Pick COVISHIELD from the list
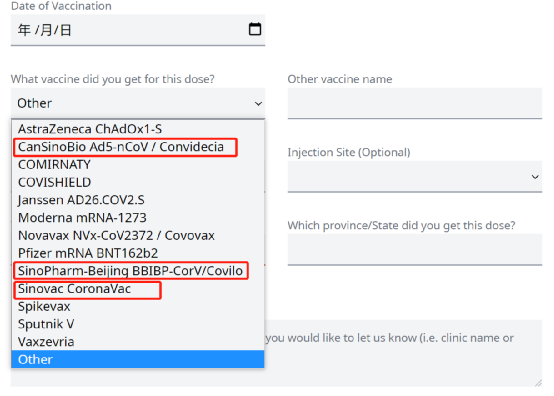554x396 pixels. (x=138, y=182)
